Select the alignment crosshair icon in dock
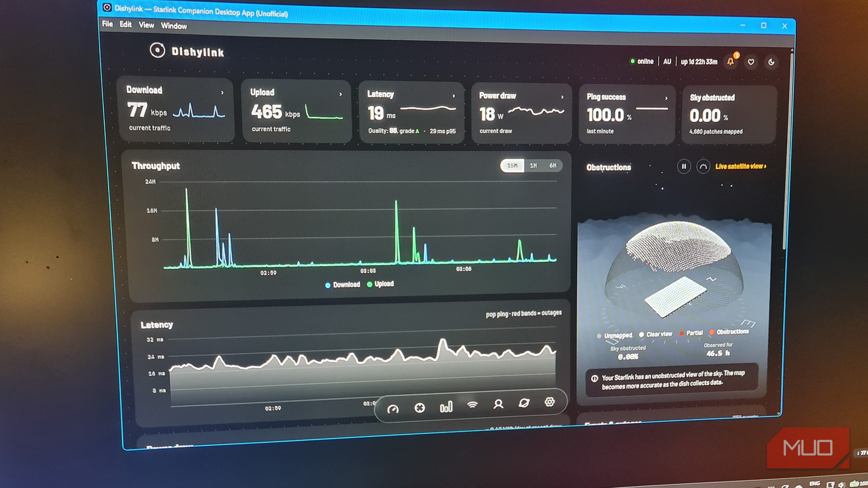This screenshot has height=488, width=868. tap(419, 408)
